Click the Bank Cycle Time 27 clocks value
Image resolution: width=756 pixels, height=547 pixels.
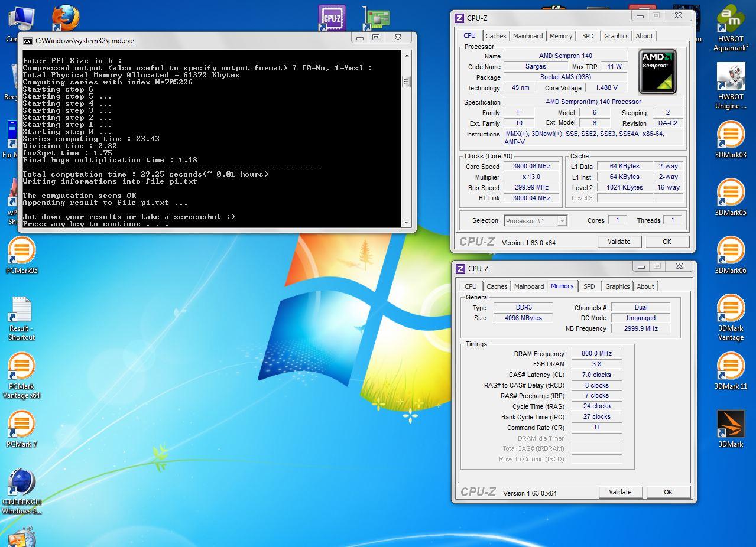pos(596,417)
